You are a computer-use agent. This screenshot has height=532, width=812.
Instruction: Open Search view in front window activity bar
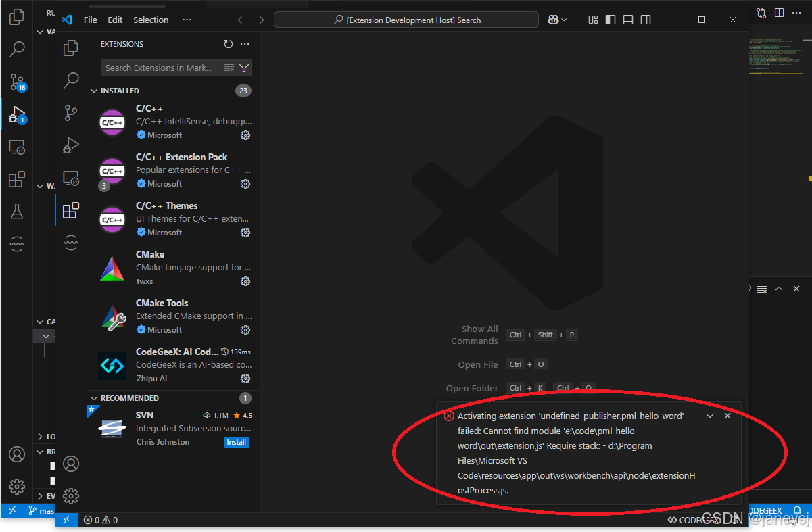(71, 80)
